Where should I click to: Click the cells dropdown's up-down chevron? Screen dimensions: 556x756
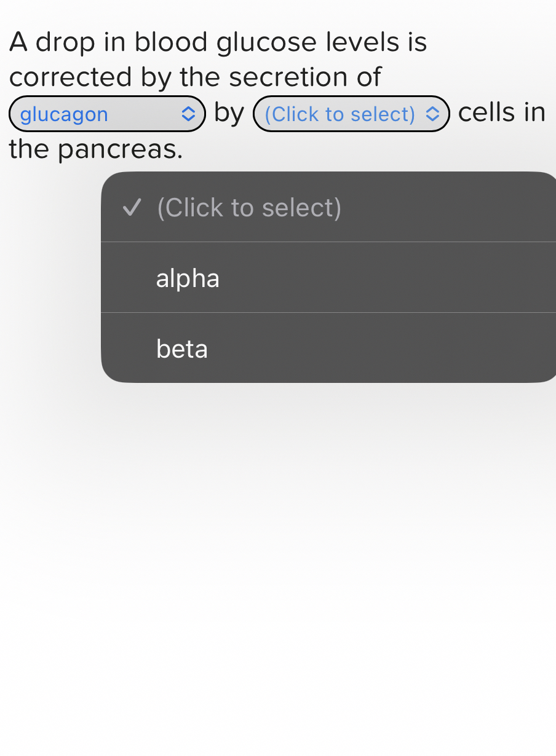(433, 114)
